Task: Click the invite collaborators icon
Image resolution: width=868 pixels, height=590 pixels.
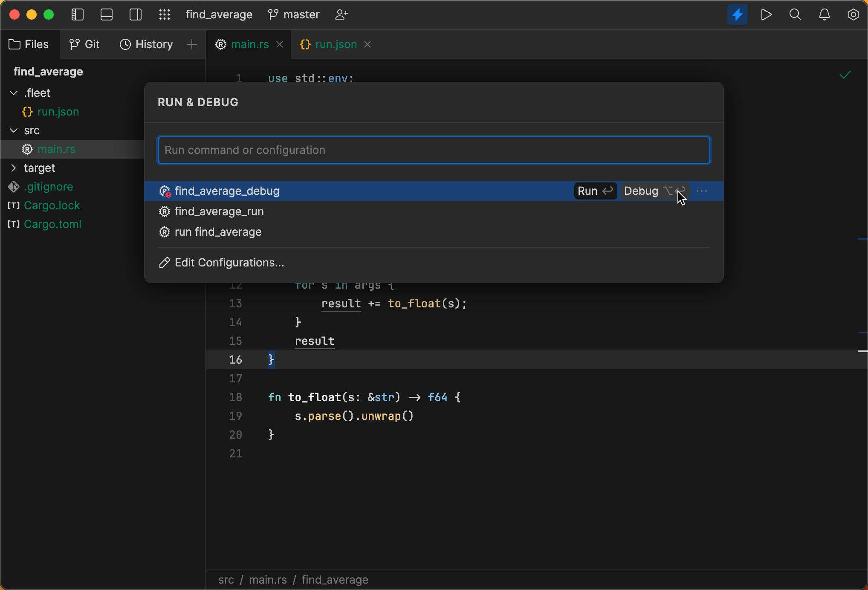Action: click(341, 14)
